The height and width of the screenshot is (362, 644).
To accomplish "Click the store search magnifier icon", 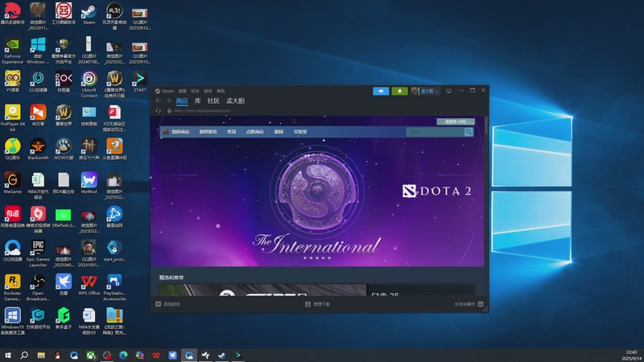I will [x=469, y=132].
